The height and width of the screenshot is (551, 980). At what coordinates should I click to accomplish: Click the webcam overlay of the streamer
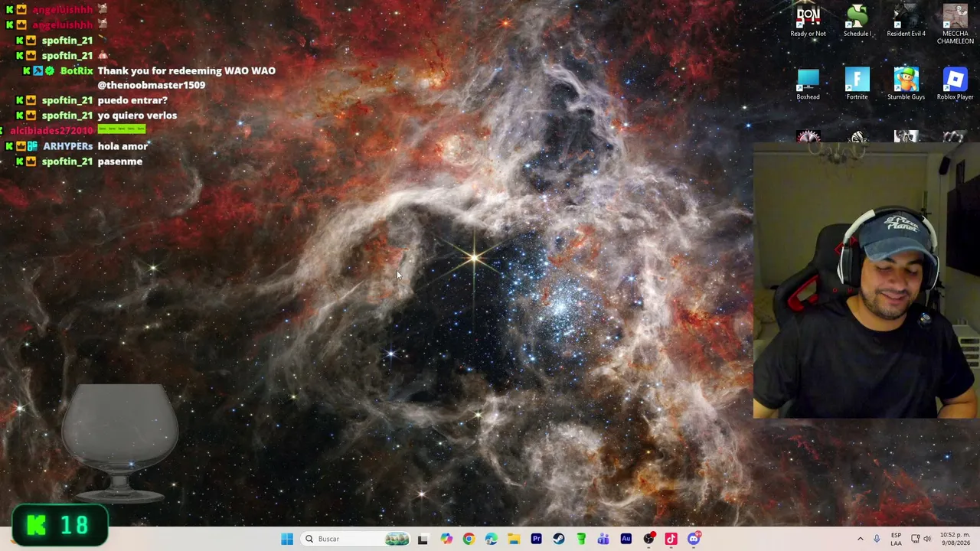click(867, 280)
